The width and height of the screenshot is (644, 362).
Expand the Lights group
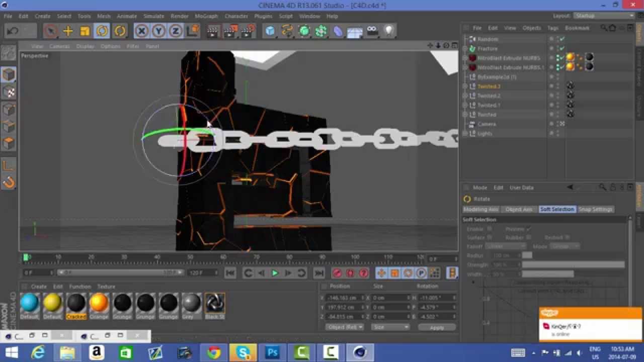click(x=465, y=134)
